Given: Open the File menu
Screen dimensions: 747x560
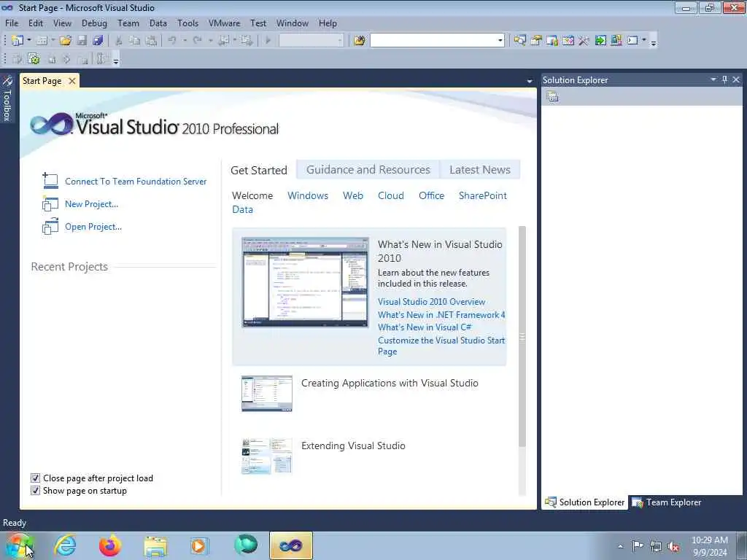Looking at the screenshot, I should tap(12, 23).
